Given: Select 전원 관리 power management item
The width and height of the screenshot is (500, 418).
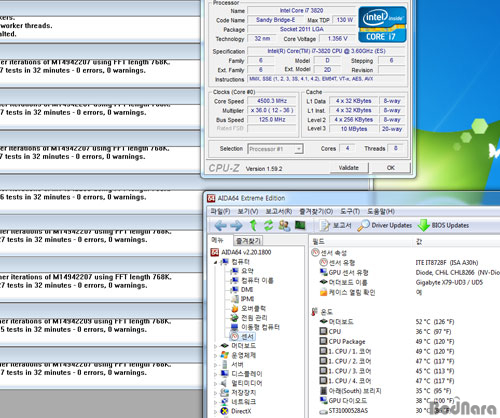Looking at the screenshot, I should 254,318.
